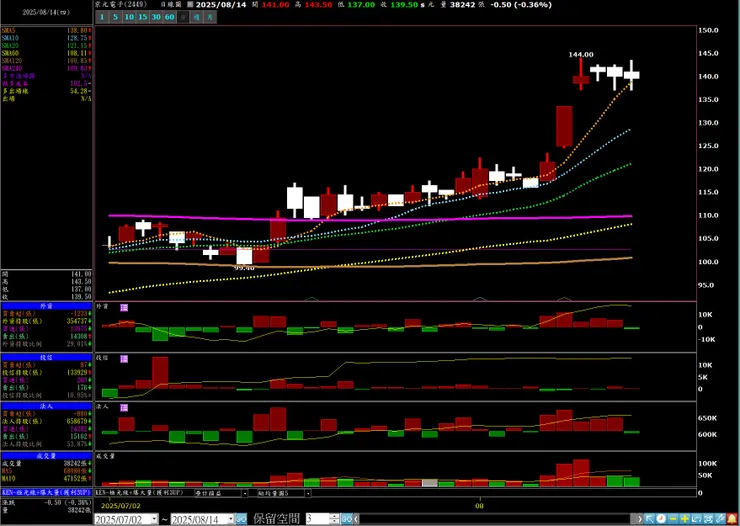Image resolution: width=740 pixels, height=526 pixels.
Task: Click the arrow cursor tool icon
Action: tap(650, 519)
